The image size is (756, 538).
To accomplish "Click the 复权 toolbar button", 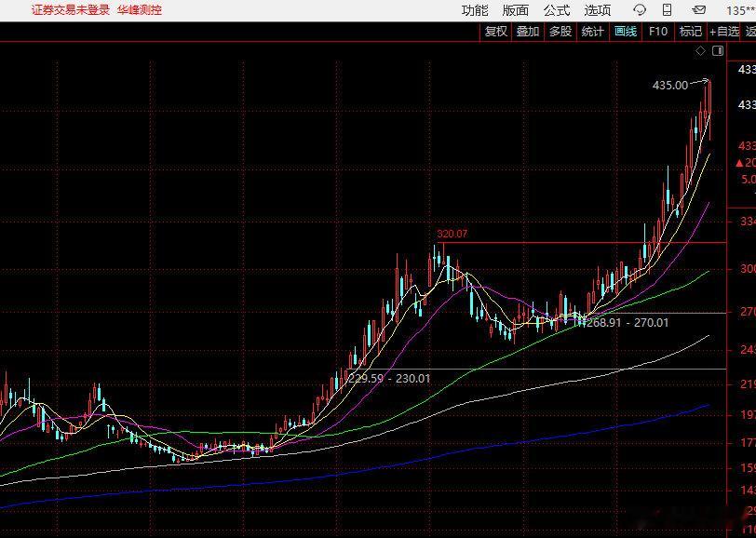I will (x=496, y=32).
